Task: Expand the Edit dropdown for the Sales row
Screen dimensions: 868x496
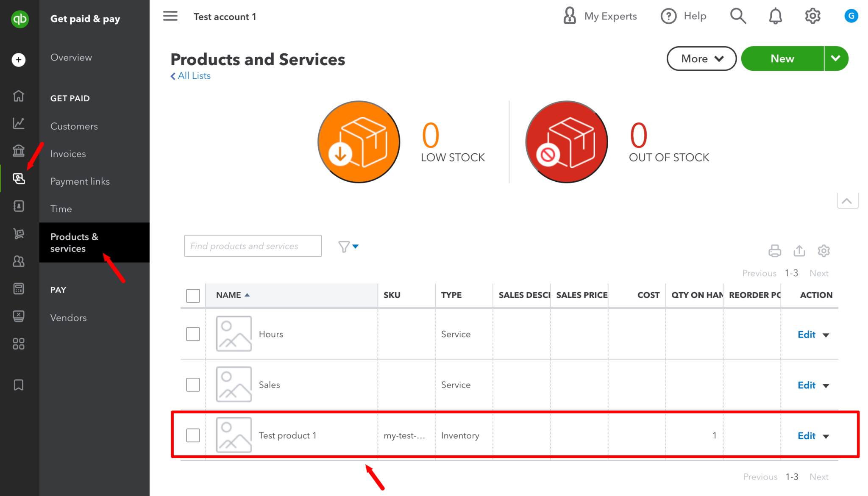Action: pos(826,385)
